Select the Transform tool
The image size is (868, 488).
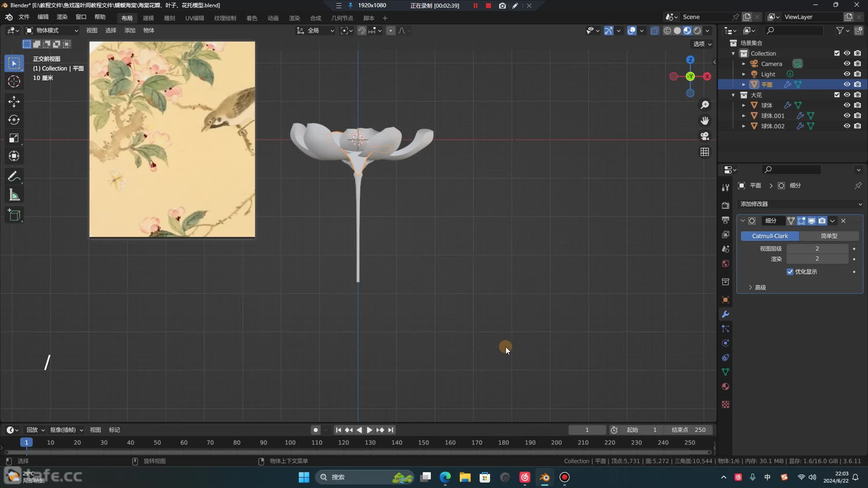pyautogui.click(x=14, y=156)
